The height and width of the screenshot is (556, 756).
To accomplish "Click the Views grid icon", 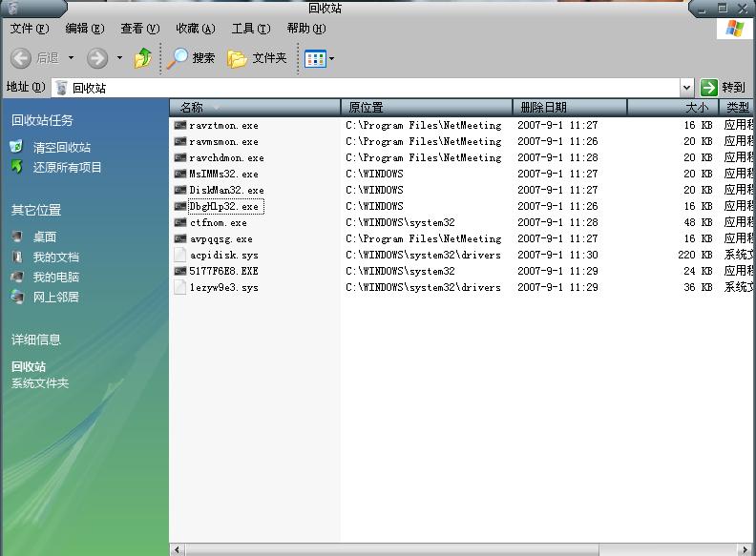I will pyautogui.click(x=314, y=58).
